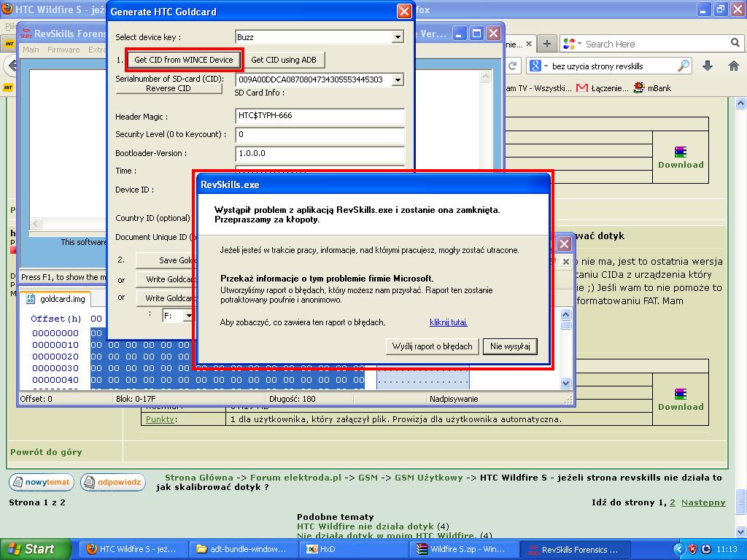Click the nowy temat button

click(x=42, y=483)
